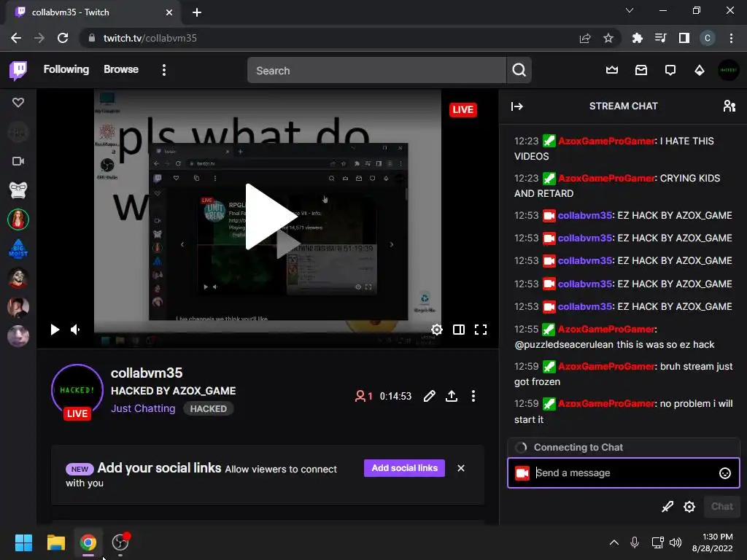Viewport: 747px width, 560px height.
Task: Click the address bar URL
Action: coord(150,38)
